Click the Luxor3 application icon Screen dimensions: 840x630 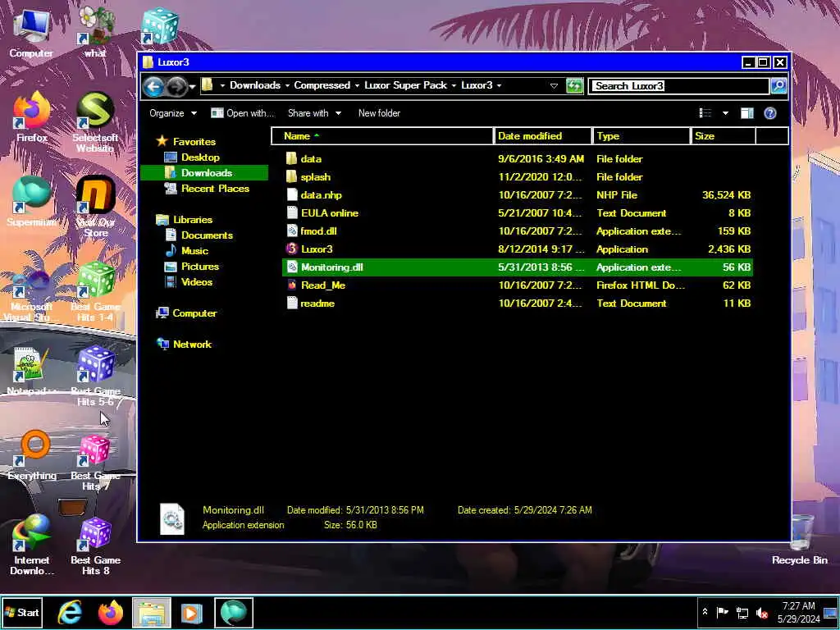coord(291,249)
